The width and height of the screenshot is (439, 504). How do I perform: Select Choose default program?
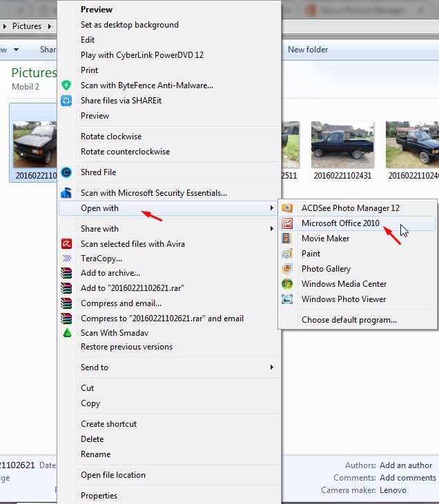click(x=349, y=320)
